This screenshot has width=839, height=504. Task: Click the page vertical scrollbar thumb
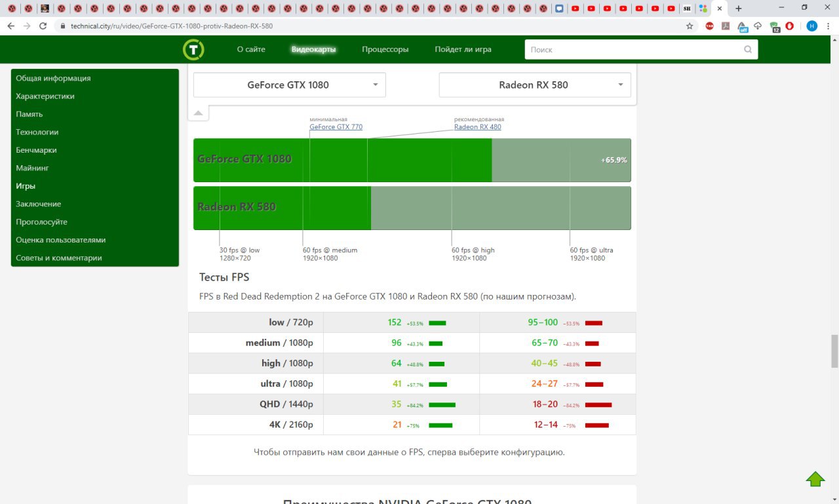834,351
